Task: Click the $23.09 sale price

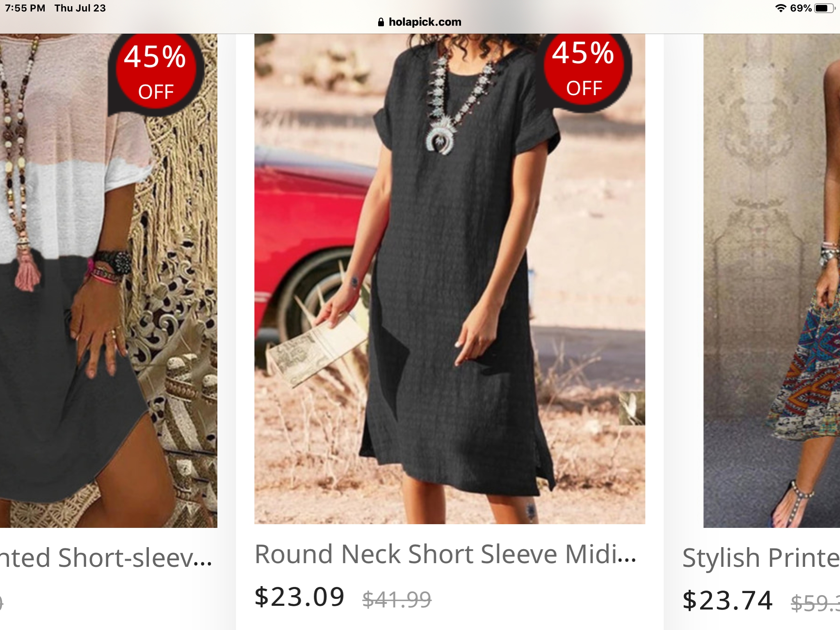Action: pos(299,597)
